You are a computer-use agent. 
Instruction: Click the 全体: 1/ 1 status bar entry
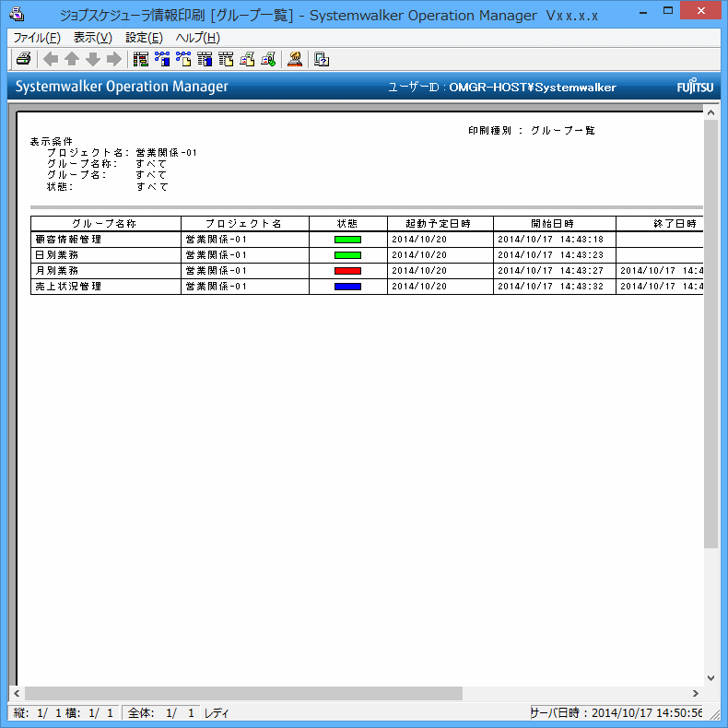(x=161, y=712)
